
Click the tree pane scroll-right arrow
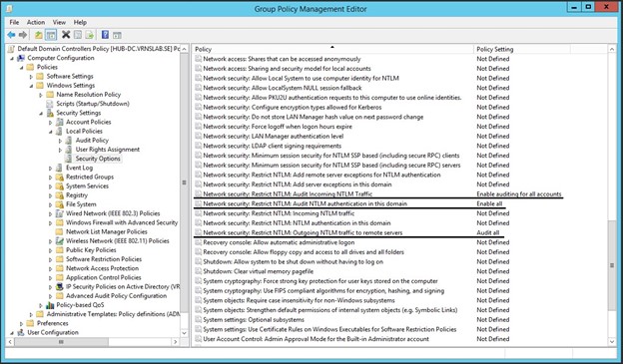176,342
